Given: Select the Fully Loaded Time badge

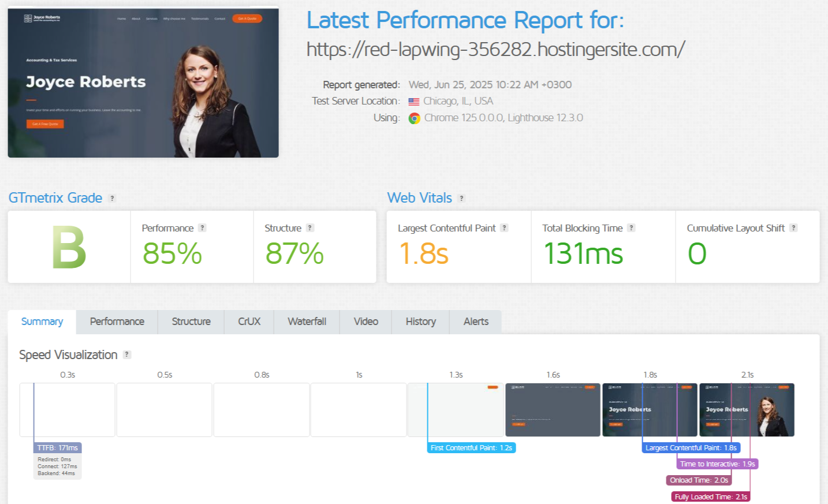Looking at the screenshot, I should [x=710, y=496].
